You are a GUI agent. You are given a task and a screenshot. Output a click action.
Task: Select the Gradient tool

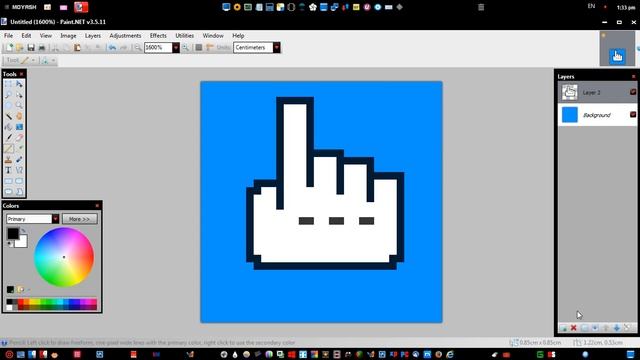(19, 127)
